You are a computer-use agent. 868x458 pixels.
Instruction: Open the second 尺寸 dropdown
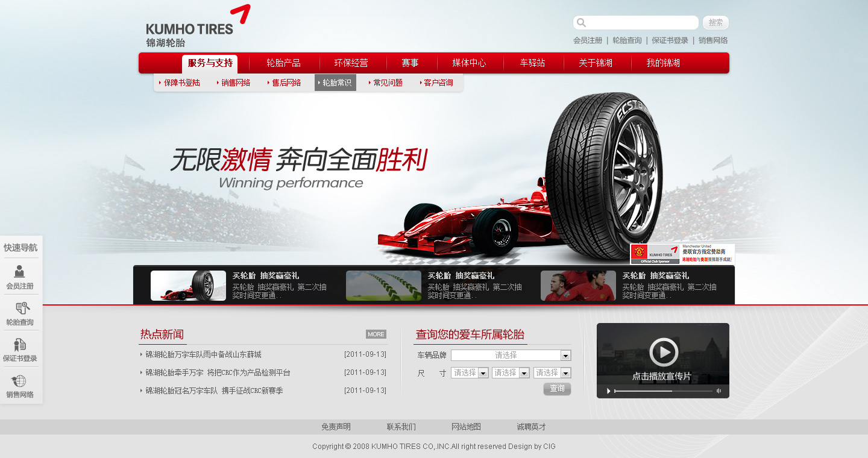tap(511, 373)
